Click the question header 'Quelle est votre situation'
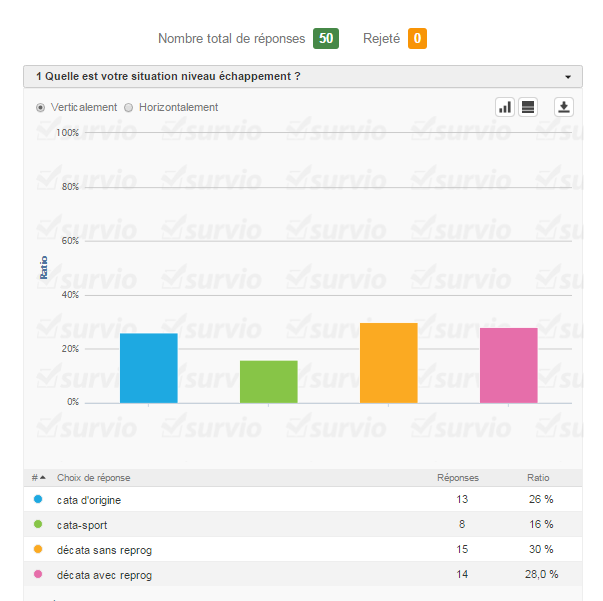The width and height of the screenshot is (603, 601). tap(172, 77)
